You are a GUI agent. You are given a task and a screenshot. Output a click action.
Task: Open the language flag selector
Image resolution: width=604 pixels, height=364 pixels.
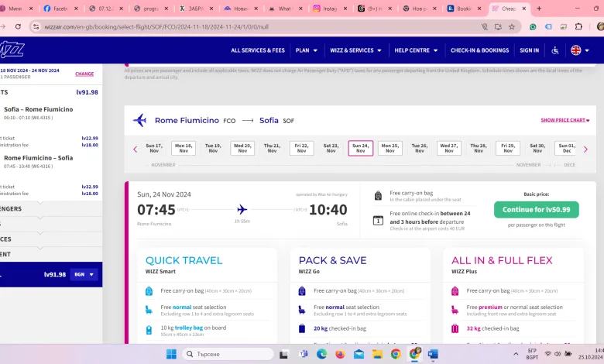point(580,50)
